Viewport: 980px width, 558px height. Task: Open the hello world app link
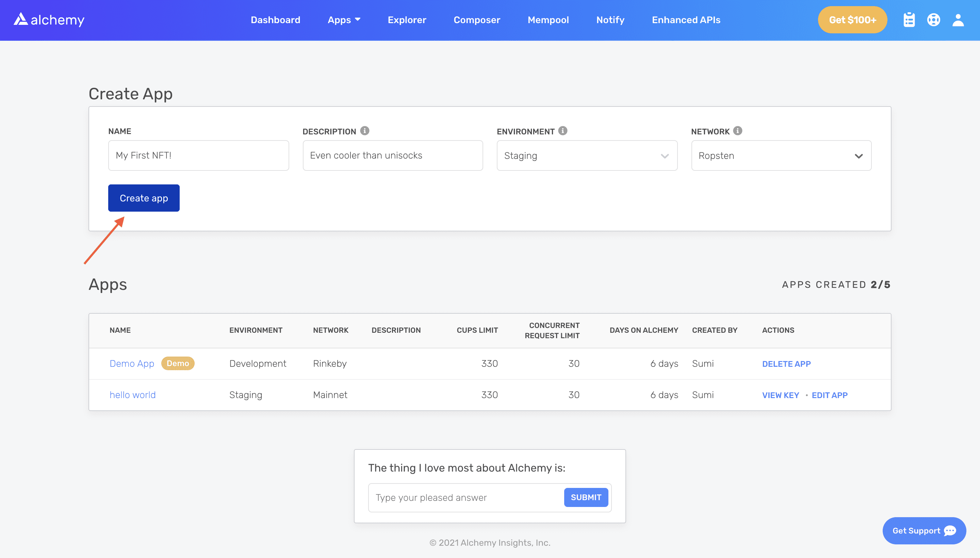point(132,394)
